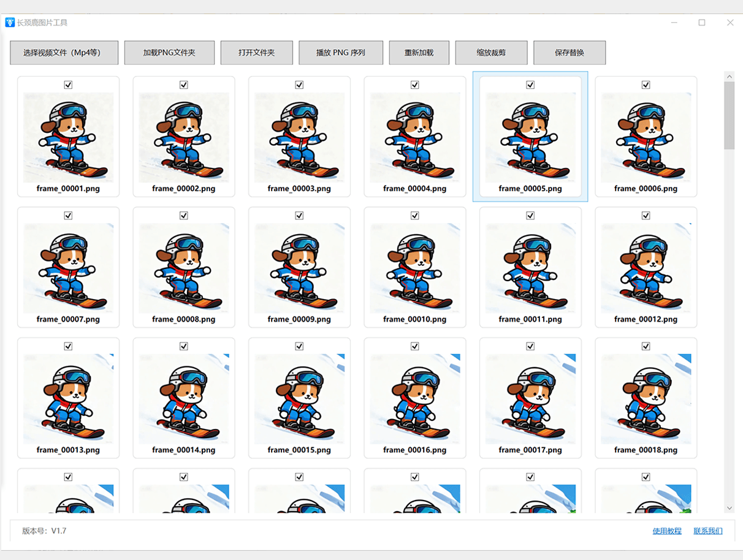The height and width of the screenshot is (560, 743).
Task: Click 加载PNG文件夹 button
Action: coord(169,53)
